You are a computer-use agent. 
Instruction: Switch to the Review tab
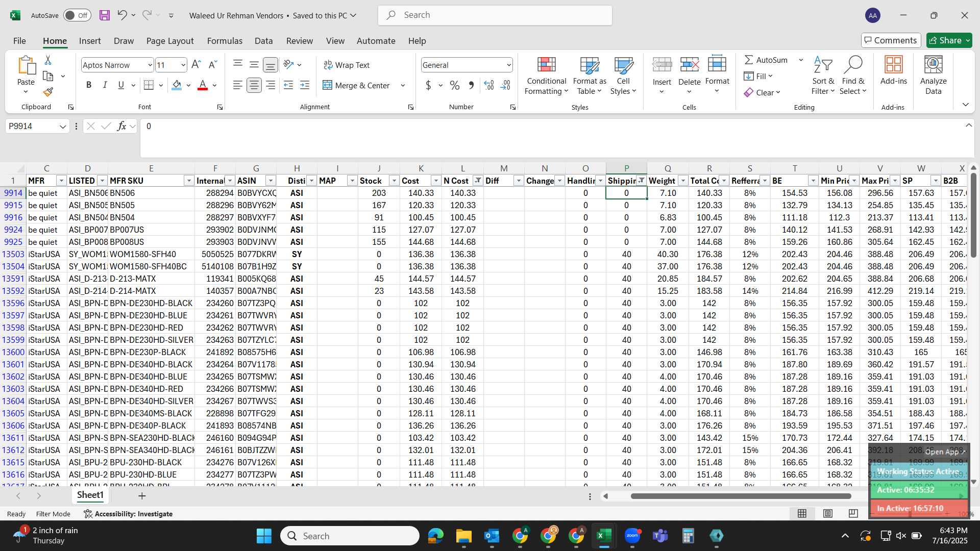(300, 41)
